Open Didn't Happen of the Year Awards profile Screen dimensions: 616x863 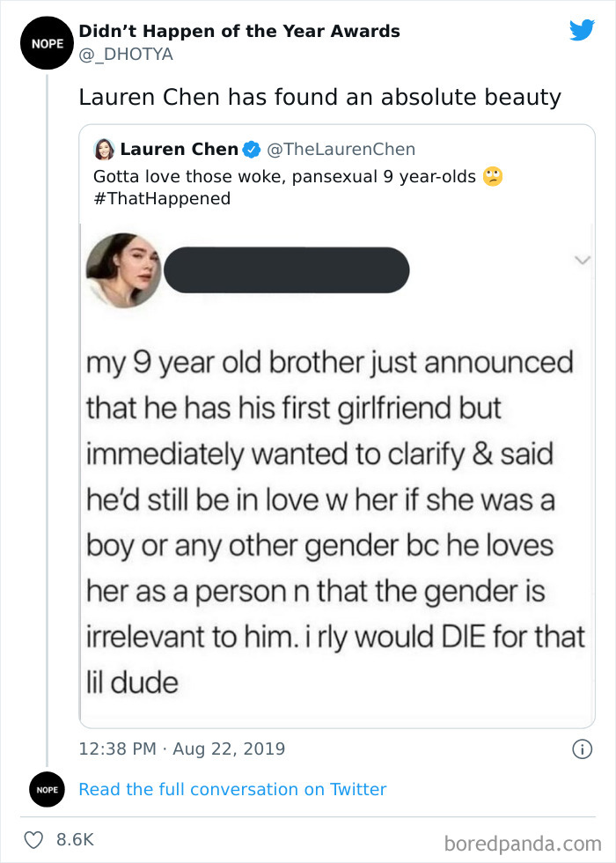coord(239,32)
